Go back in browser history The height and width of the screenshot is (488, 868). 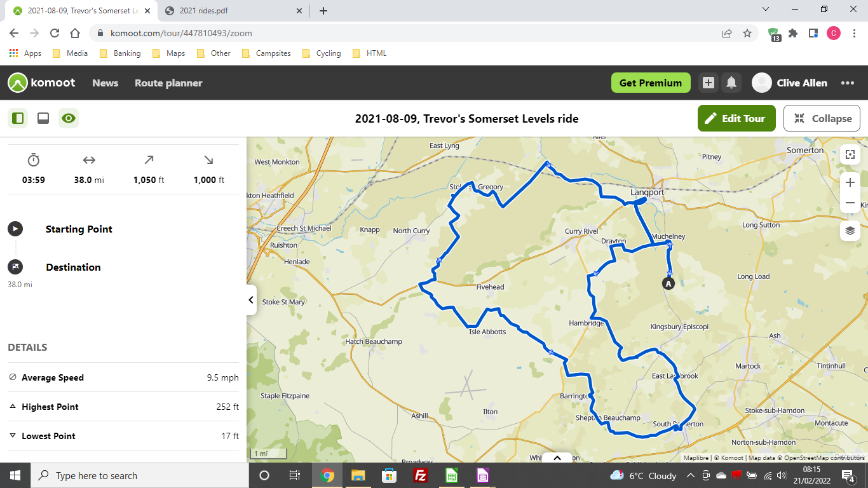point(14,33)
